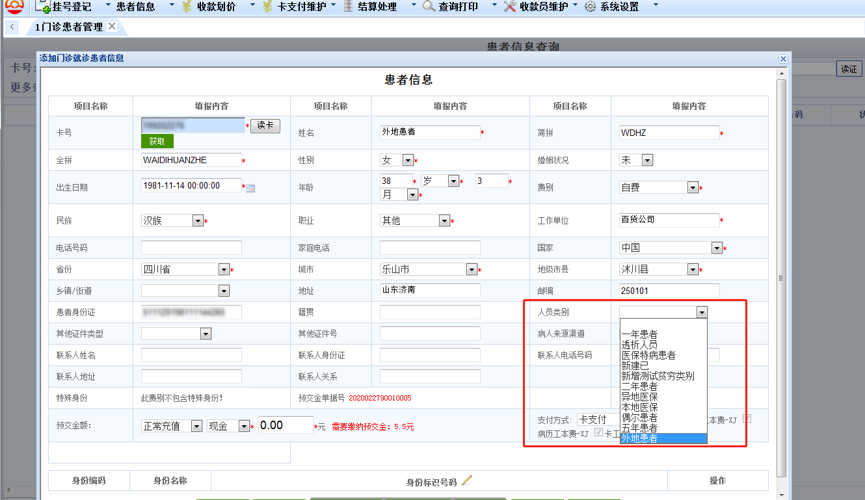The height and width of the screenshot is (500, 865).
Task: Expand the 正常充值 dropdown
Action: tap(196, 426)
